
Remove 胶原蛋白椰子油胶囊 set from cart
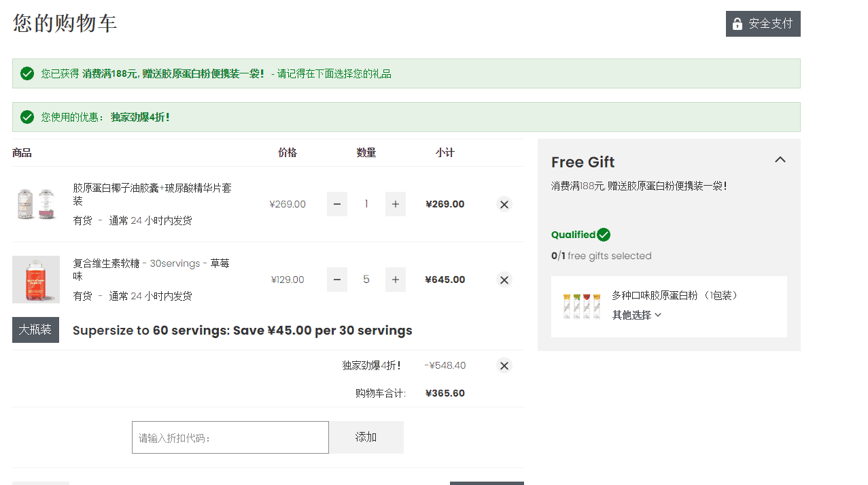click(x=504, y=204)
